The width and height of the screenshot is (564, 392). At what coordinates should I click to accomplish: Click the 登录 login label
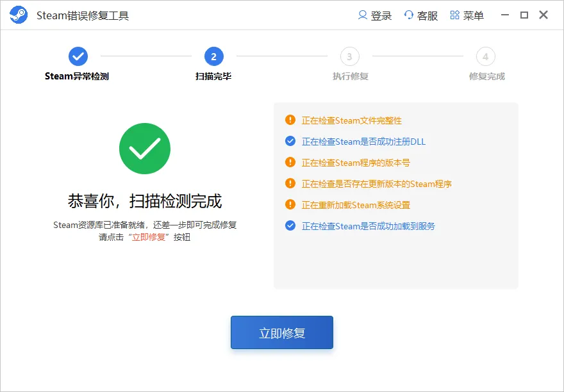pos(381,15)
